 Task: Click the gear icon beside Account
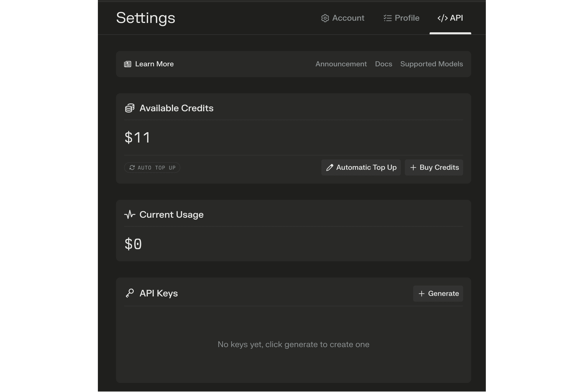[x=325, y=18]
